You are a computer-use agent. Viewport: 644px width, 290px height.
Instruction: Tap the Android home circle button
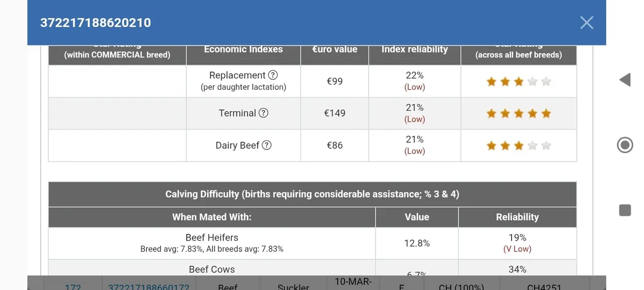[625, 145]
